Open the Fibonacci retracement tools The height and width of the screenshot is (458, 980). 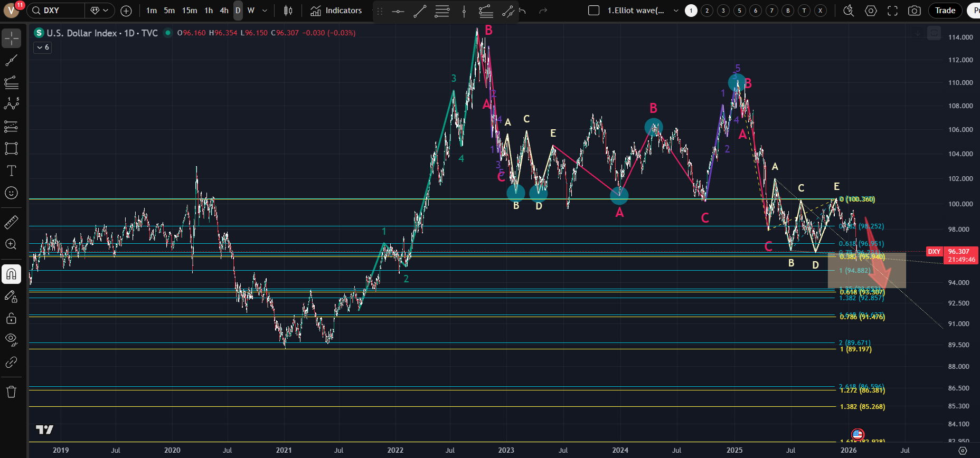pos(11,82)
